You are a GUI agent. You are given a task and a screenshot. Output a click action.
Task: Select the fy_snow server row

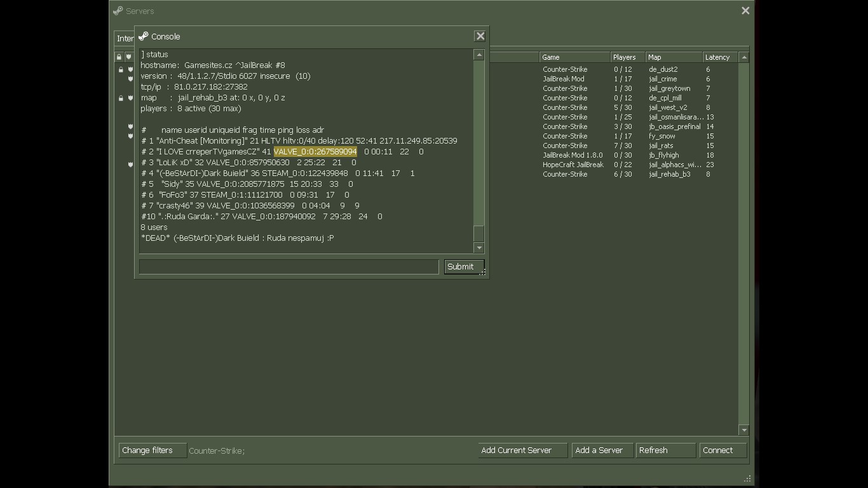[426, 136]
